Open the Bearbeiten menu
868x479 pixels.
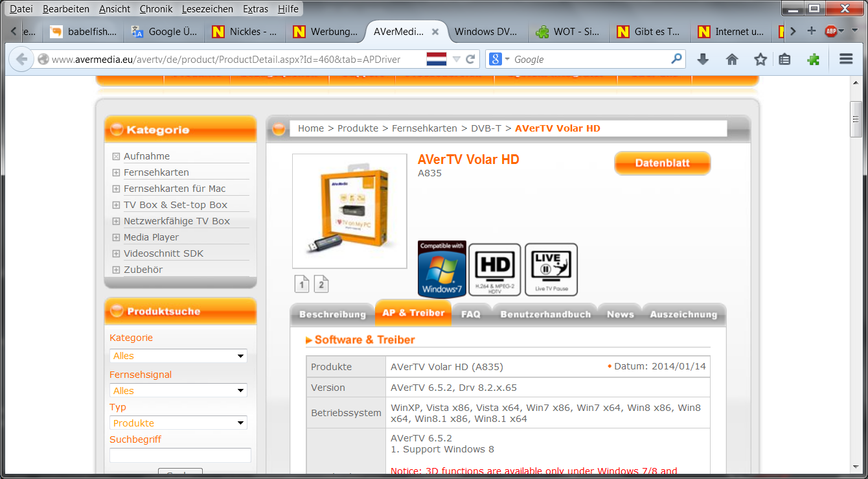coord(66,9)
